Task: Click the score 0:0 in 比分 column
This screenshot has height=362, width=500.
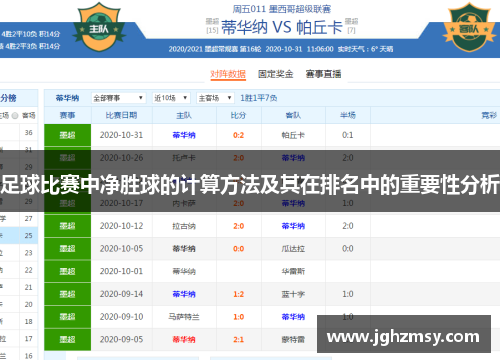Action: pyautogui.click(x=238, y=249)
